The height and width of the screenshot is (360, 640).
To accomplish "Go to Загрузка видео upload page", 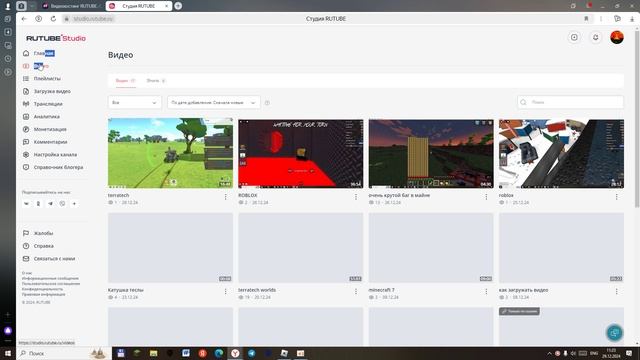I will click(47, 91).
